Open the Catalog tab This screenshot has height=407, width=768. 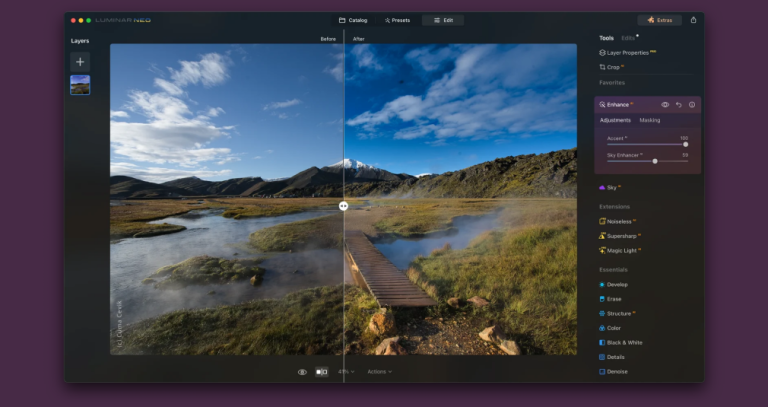point(353,20)
